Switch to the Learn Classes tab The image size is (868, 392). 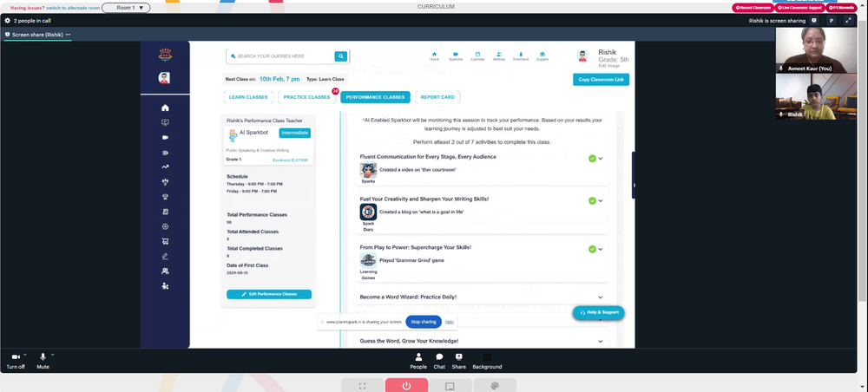click(x=248, y=97)
